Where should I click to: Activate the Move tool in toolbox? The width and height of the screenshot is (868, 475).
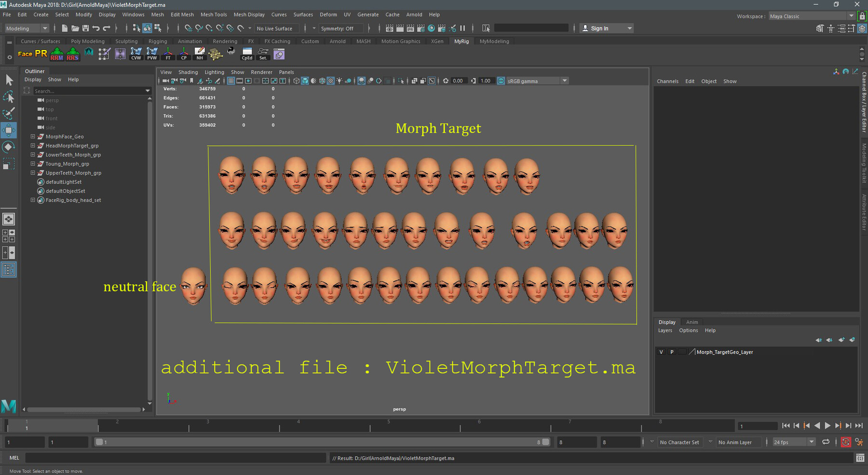coord(9,130)
